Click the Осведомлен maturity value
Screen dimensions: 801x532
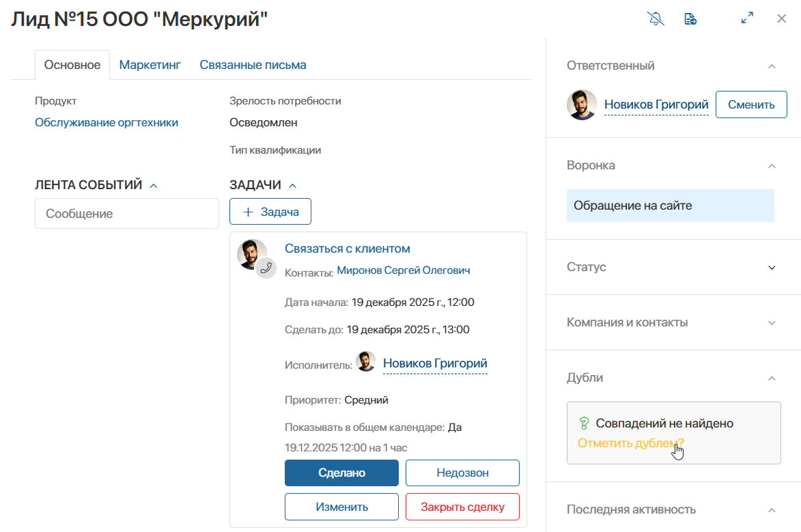coord(263,123)
